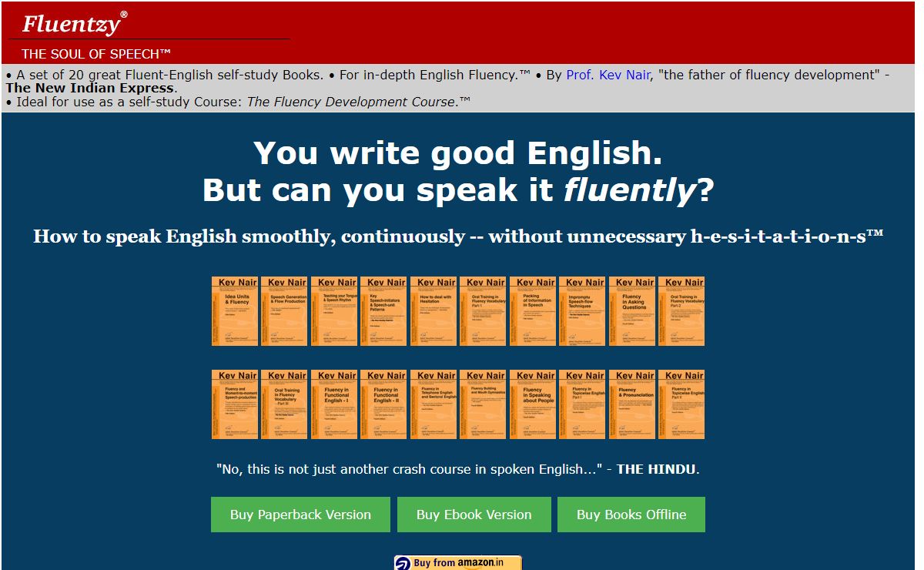Click THE SOUL OF SPEECH tagline
Image resolution: width=924 pixels, height=570 pixels.
96,54
